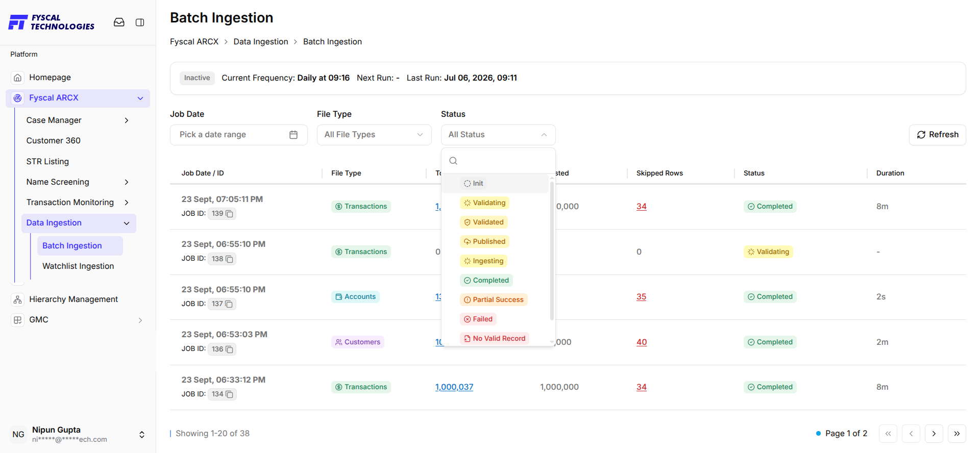Expand the Name Screening submenu
Image resolution: width=980 pixels, height=453 pixels.
point(127,182)
